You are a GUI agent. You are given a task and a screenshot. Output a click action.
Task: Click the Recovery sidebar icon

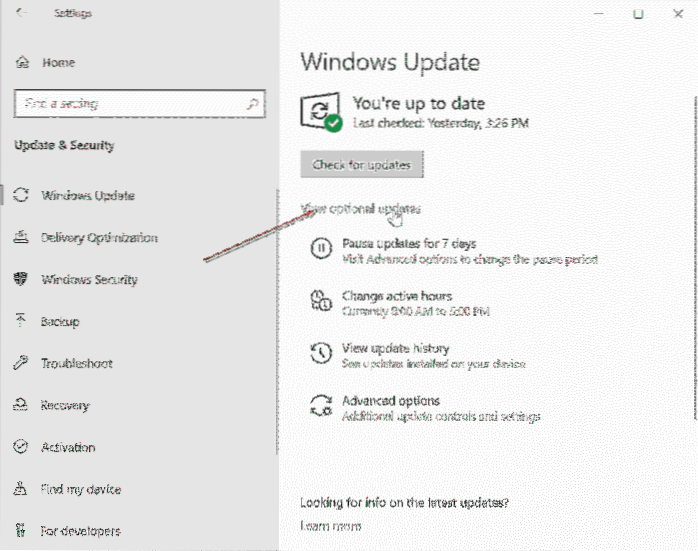click(x=22, y=406)
